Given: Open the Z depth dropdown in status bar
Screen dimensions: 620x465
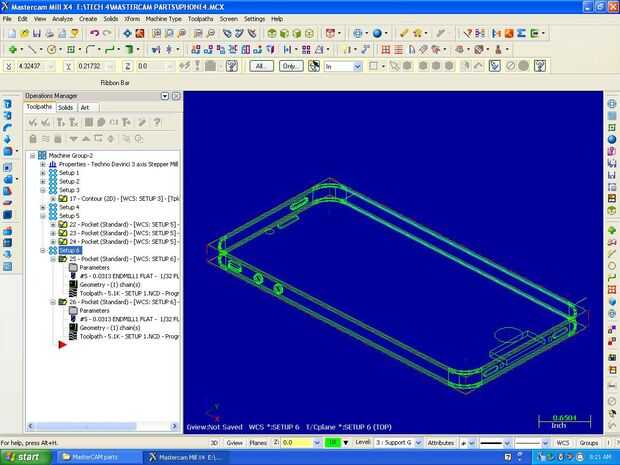Looking at the screenshot, I should 317,443.
